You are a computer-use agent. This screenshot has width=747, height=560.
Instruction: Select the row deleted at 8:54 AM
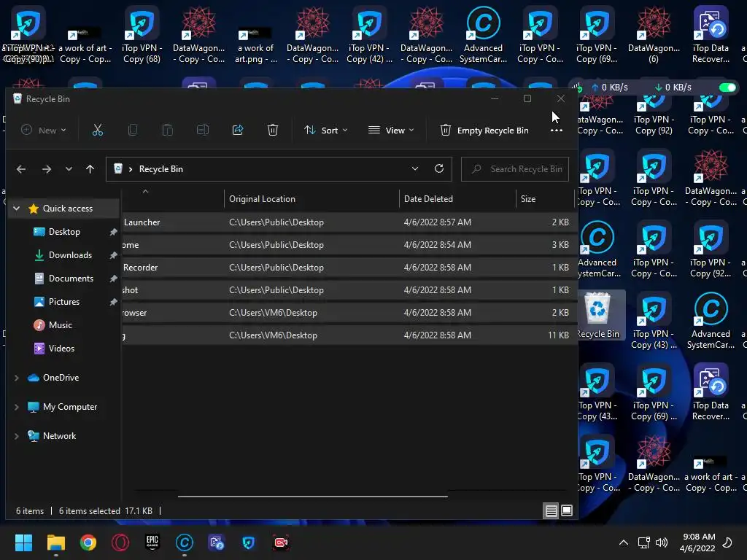(x=349, y=245)
